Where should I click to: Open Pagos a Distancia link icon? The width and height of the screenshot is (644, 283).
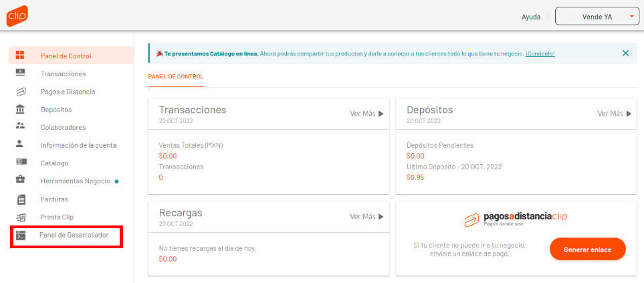21,92
